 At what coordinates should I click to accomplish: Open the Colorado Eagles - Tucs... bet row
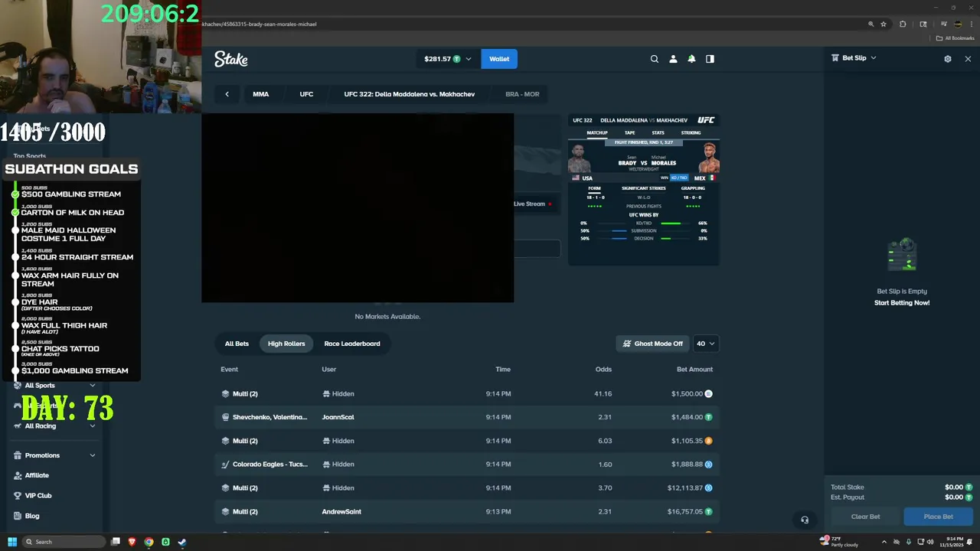point(467,465)
